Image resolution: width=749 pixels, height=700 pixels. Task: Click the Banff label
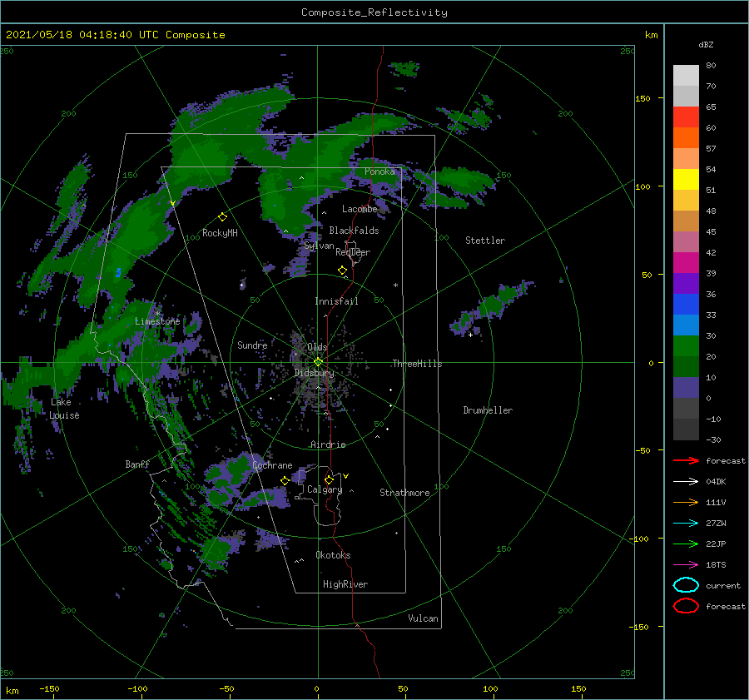point(137,464)
